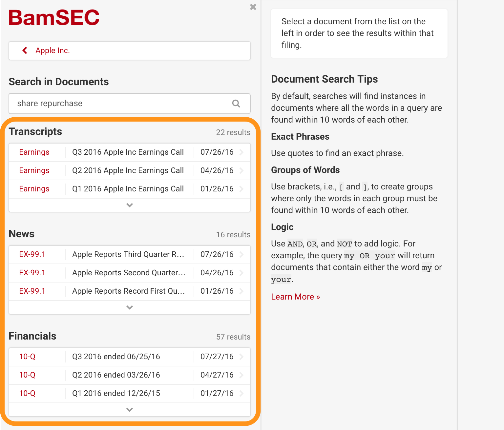Click the Search in Documents heading
The height and width of the screenshot is (430, 504).
coord(59,82)
